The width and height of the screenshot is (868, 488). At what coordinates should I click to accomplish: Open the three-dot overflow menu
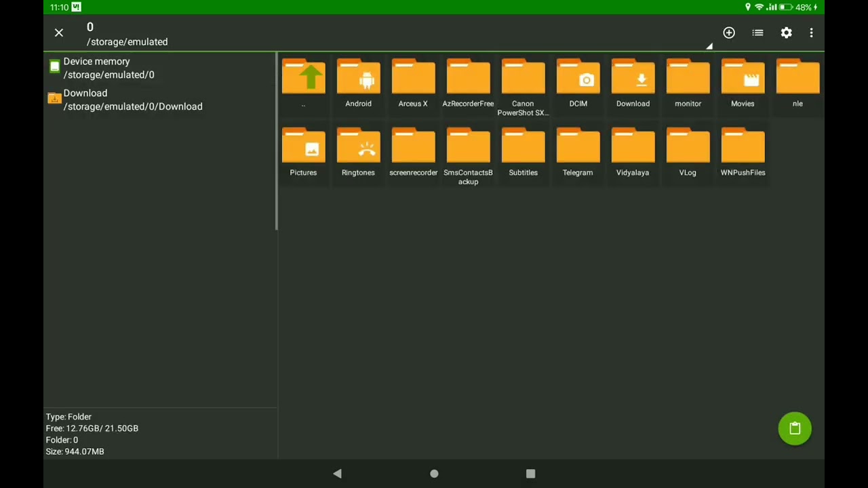(x=811, y=33)
